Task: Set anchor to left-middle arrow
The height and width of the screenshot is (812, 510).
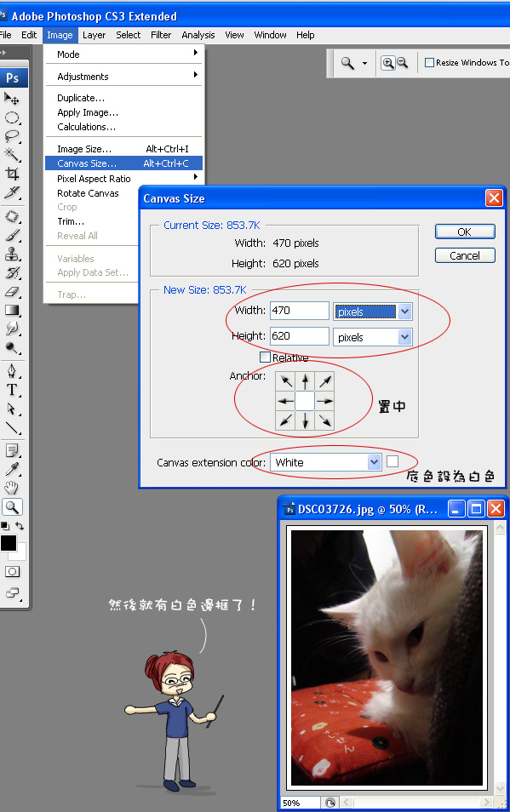Action: [285, 401]
